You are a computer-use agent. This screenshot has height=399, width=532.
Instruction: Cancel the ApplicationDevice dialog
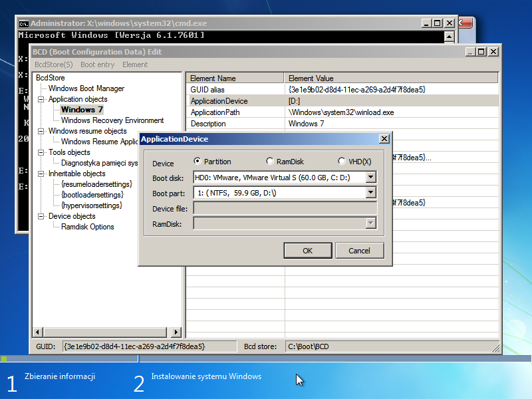[x=359, y=251]
